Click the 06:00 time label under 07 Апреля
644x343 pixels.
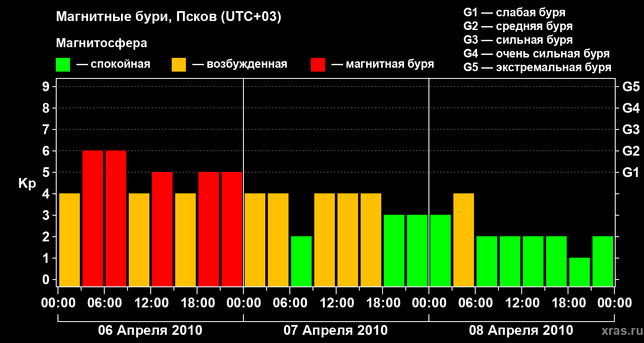coord(290,303)
